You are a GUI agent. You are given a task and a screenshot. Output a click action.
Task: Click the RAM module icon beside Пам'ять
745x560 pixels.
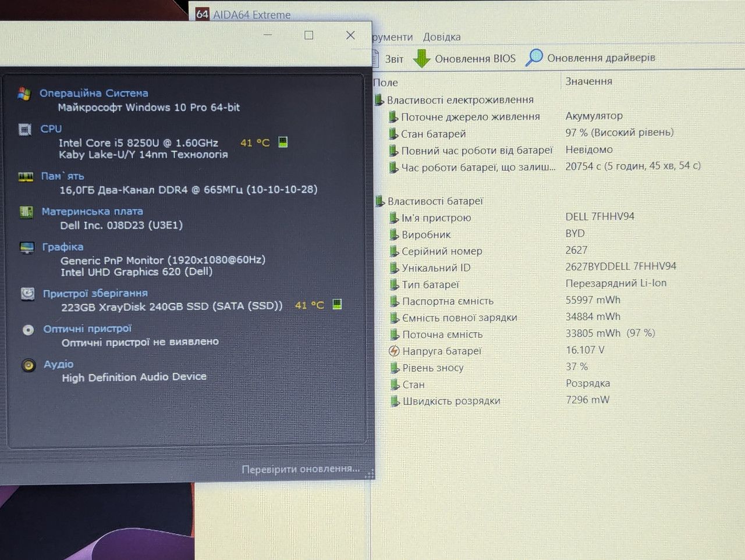click(x=26, y=176)
